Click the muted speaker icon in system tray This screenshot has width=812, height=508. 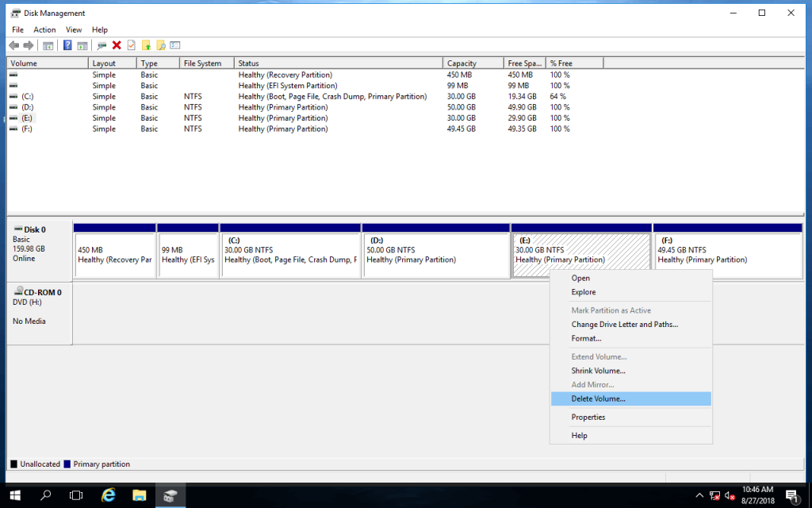pos(730,496)
